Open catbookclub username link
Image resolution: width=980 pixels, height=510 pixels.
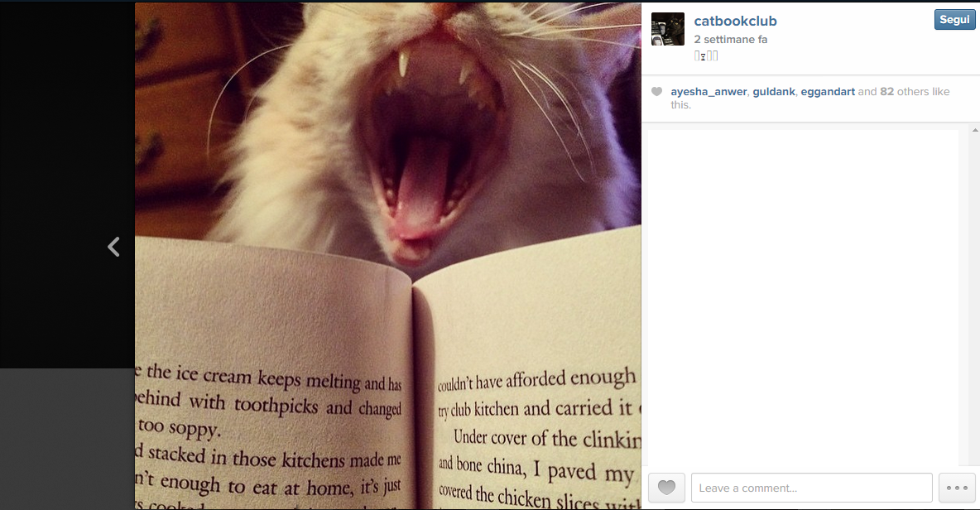point(735,21)
